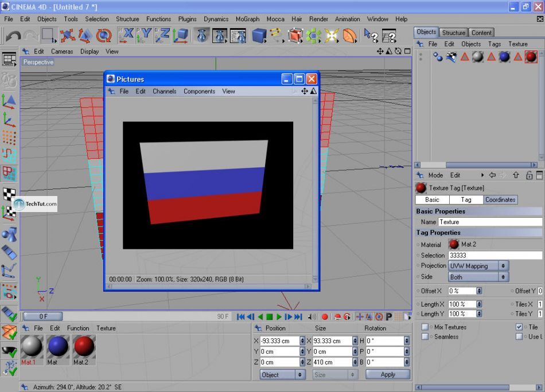The height and width of the screenshot is (392, 545).
Task: Select the red Mat.2 material sphere
Action: [84, 347]
